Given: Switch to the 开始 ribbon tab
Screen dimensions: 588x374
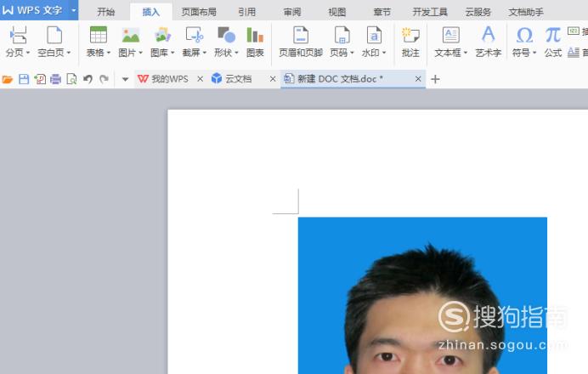Looking at the screenshot, I should pyautogui.click(x=105, y=12).
